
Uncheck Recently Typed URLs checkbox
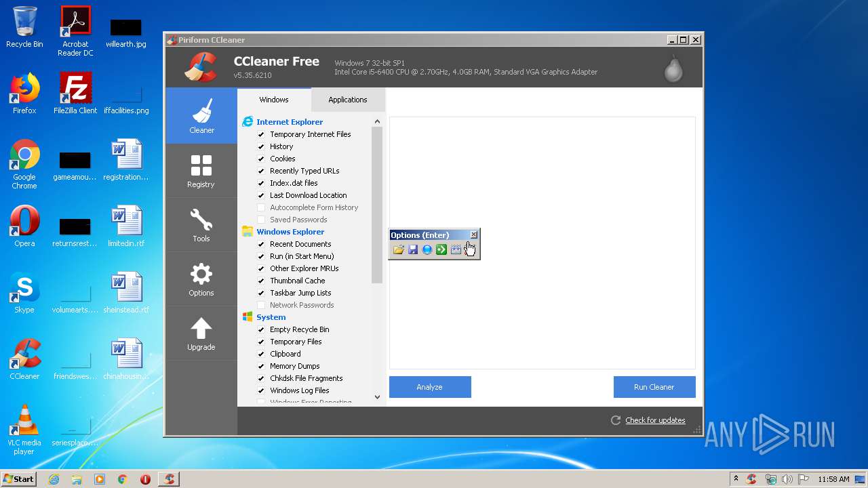(261, 171)
